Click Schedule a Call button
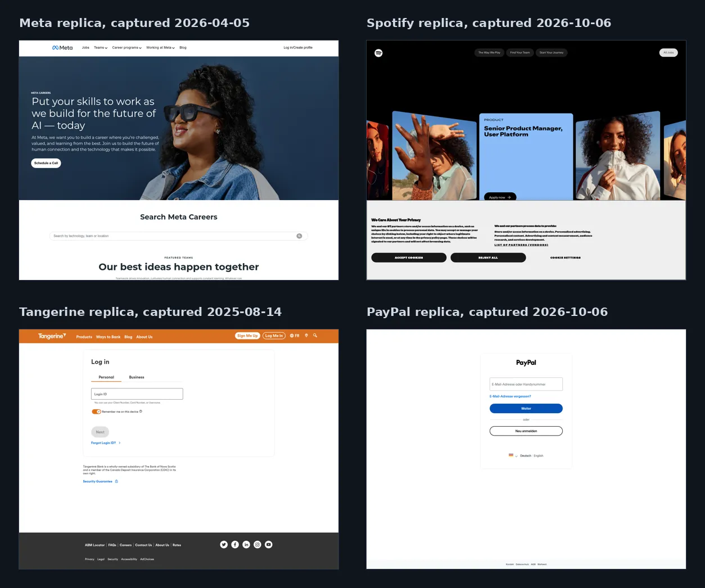 (46, 163)
